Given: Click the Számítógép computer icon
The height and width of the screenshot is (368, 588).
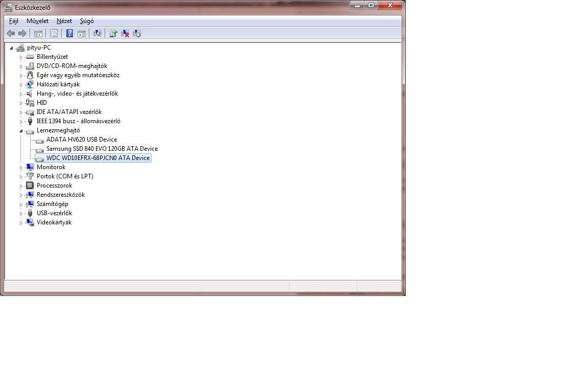Looking at the screenshot, I should tap(30, 204).
